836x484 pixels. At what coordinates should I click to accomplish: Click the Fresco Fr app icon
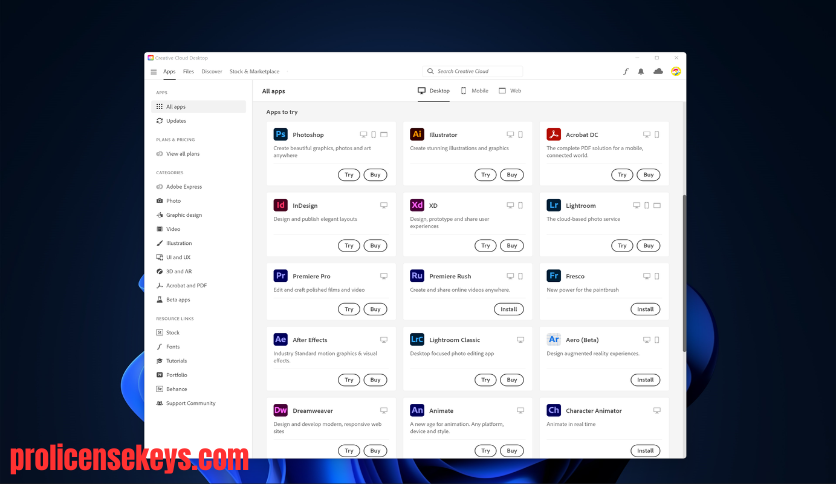point(553,276)
